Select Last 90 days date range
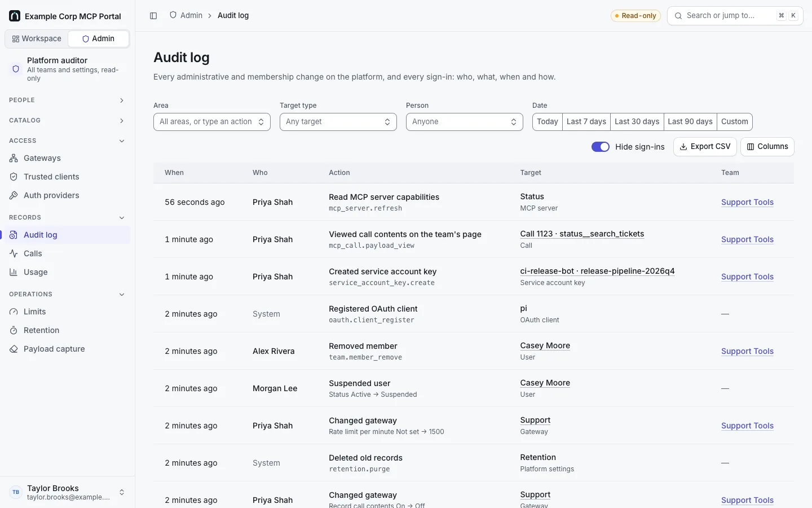This screenshot has height=508, width=812. 690,122
